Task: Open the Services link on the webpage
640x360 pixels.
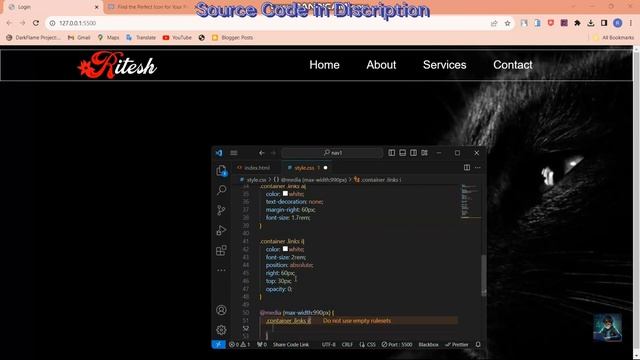Action: coord(444,65)
